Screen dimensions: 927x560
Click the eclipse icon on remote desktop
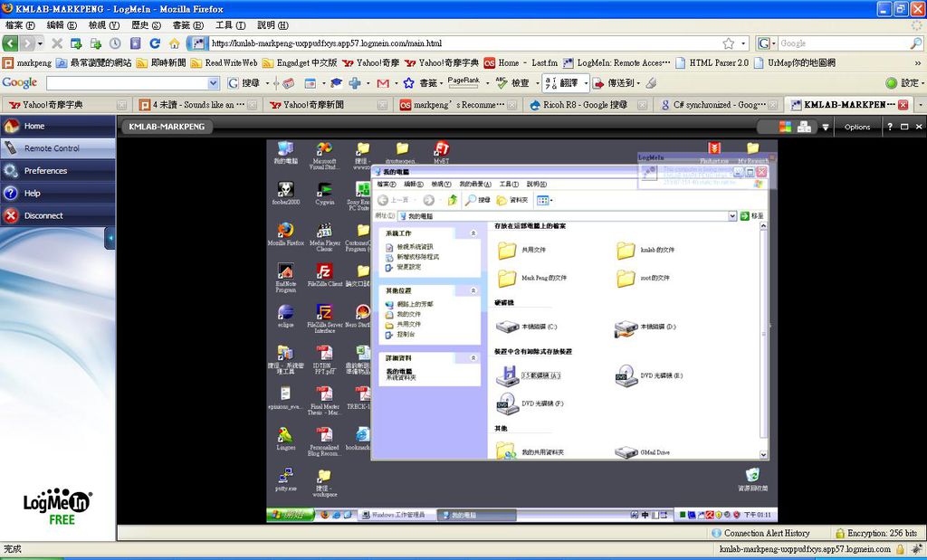pos(285,316)
